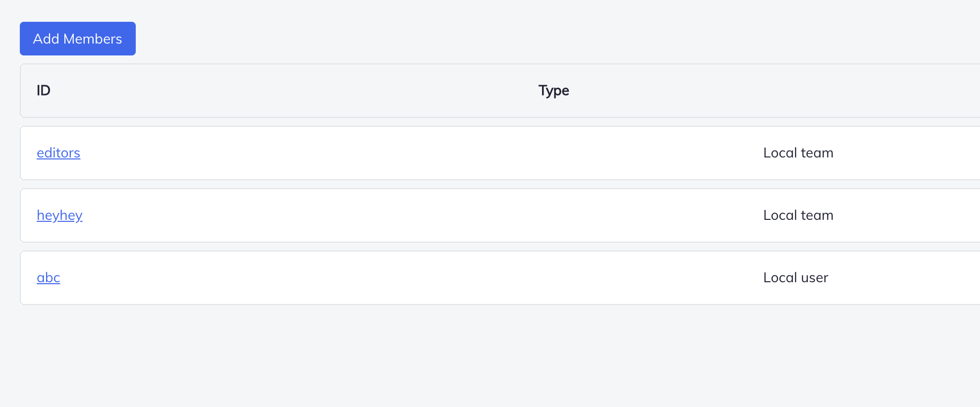Click the Local user label beside abc
The image size is (980, 407).
(796, 278)
